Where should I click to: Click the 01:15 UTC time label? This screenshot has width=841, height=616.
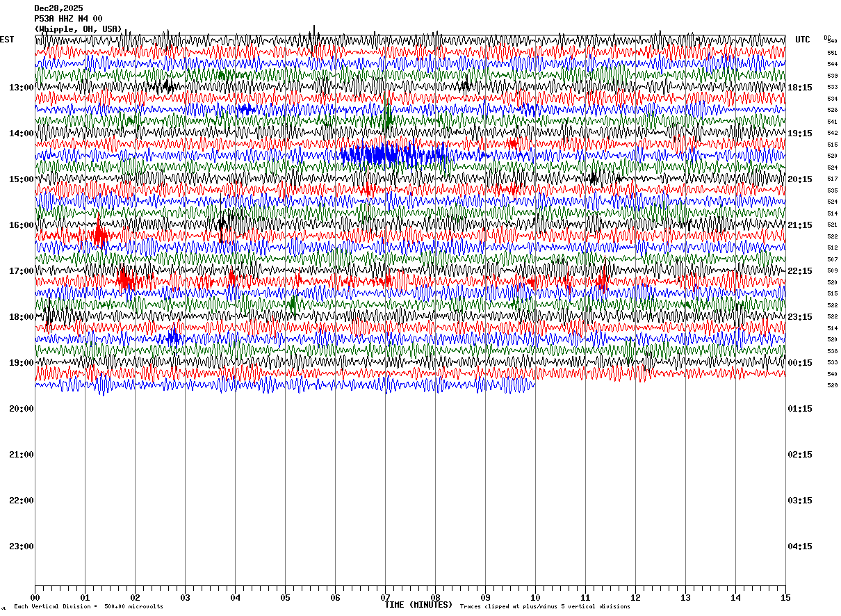coord(800,409)
